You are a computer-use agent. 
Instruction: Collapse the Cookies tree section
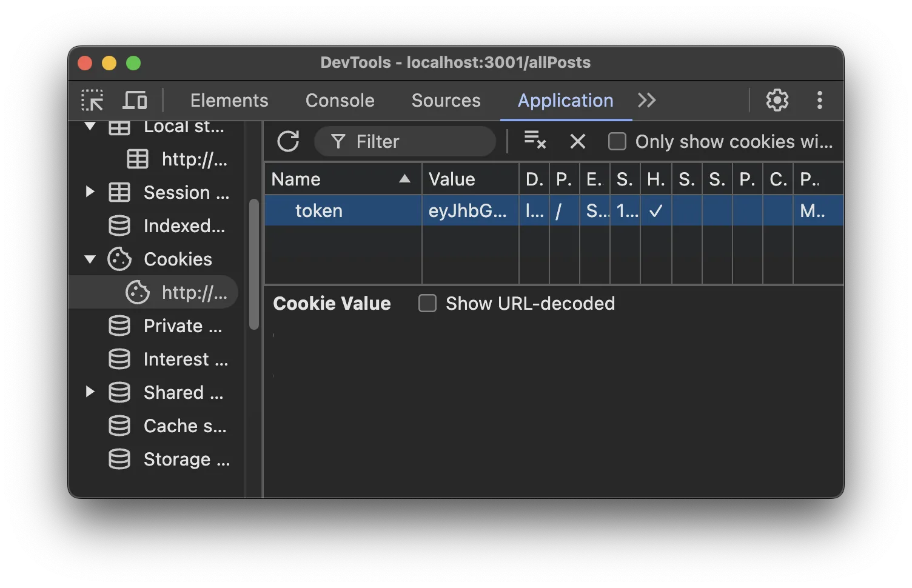pos(90,259)
